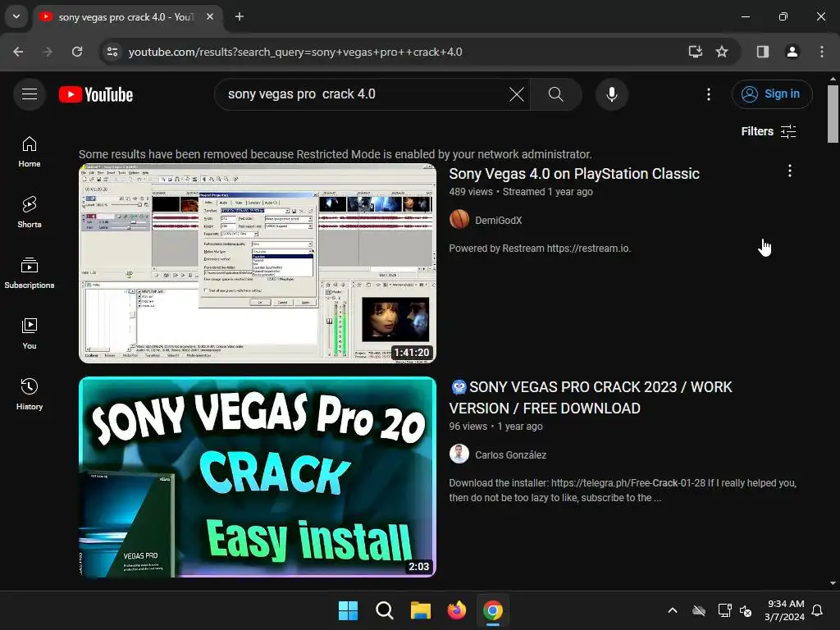840x630 pixels.
Task: Open SONY VEGAS PRO CRACK 2023 video title
Action: point(591,398)
